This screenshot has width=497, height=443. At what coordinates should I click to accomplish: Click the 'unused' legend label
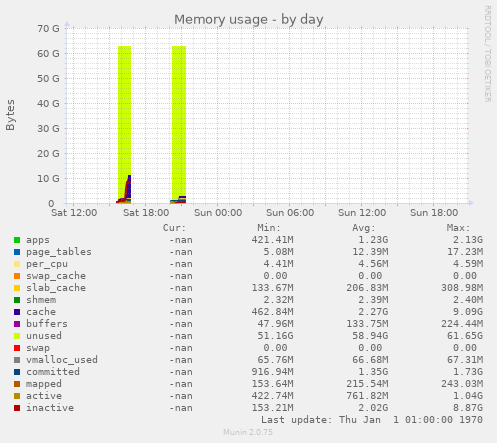(x=44, y=336)
